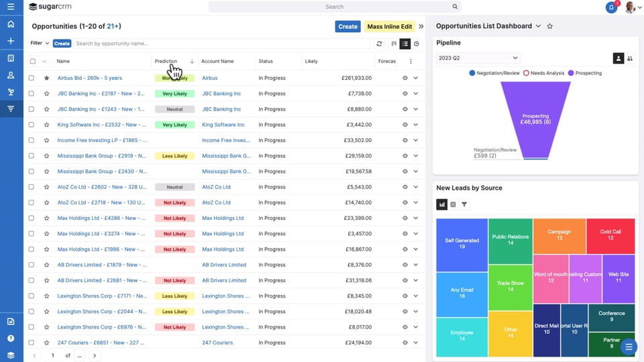Click small Create button beside Filter
The image size is (644, 362).
[62, 44]
